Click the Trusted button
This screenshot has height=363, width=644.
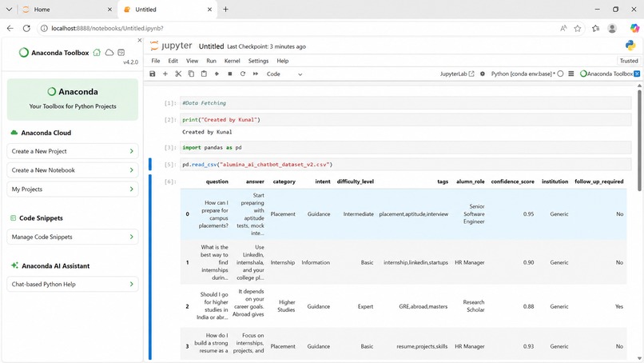tap(629, 61)
